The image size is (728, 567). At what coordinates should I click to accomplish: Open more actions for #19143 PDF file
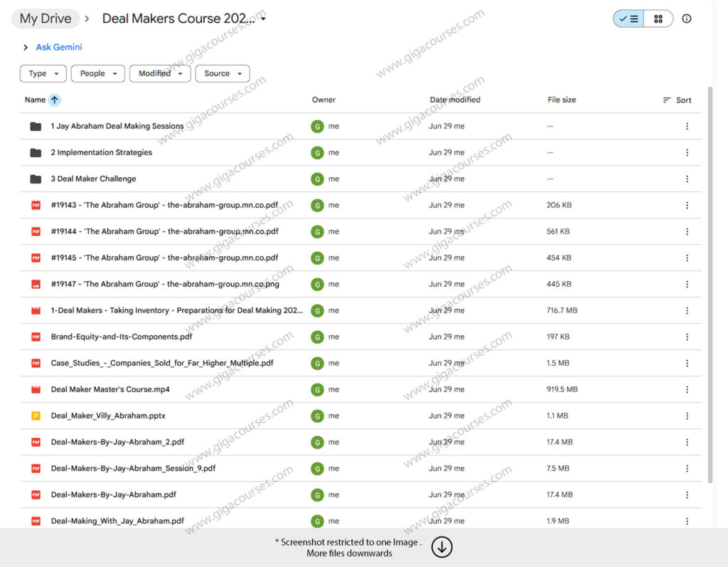pos(687,206)
